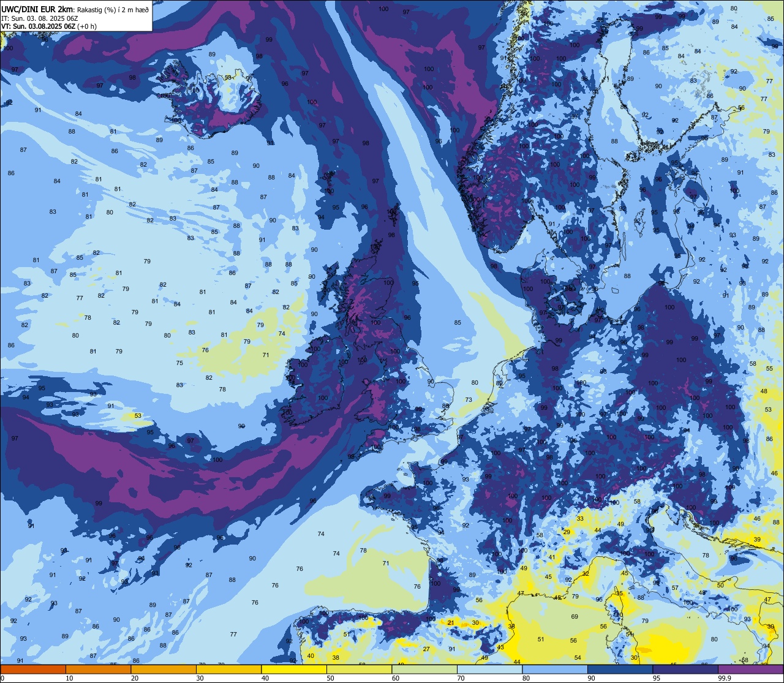Click the 60–70% light green legend swatch

pos(424,669)
